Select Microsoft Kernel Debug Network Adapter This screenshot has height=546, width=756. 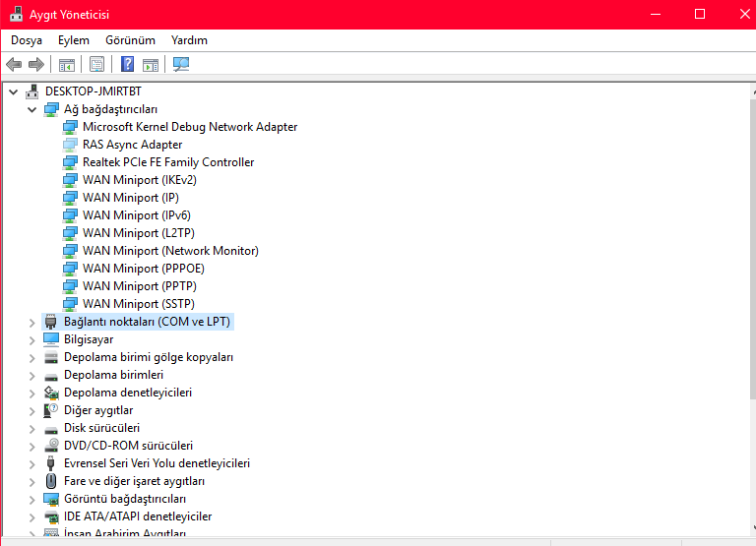coord(189,127)
